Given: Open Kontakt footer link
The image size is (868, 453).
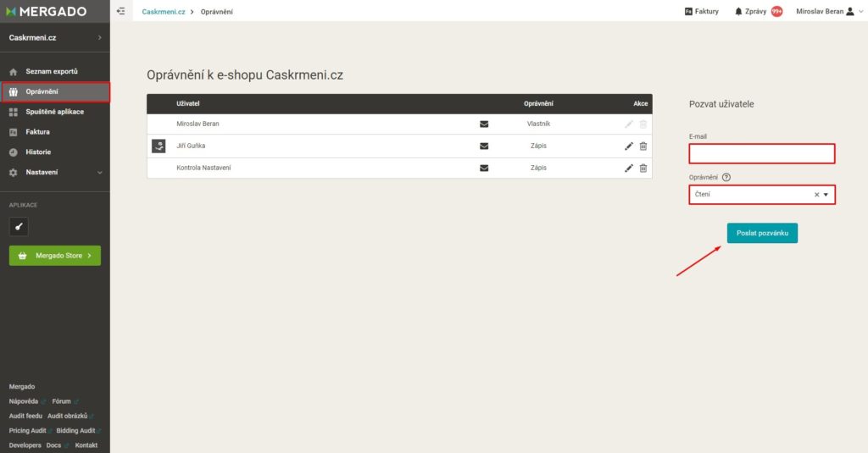Looking at the screenshot, I should [x=86, y=445].
